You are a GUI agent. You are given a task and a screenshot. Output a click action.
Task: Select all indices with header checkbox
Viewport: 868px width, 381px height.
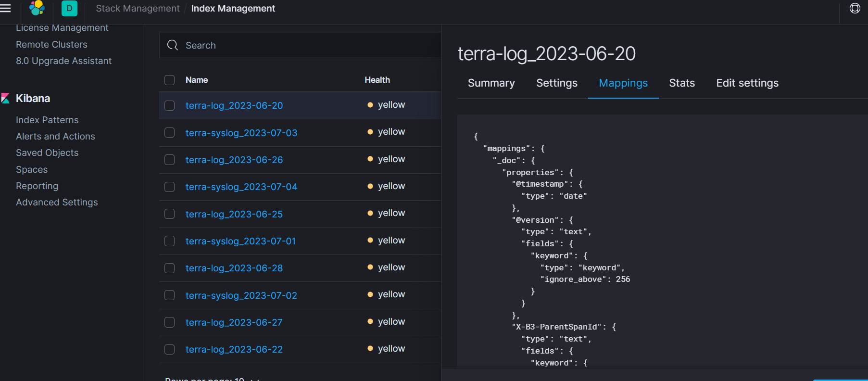[x=170, y=80]
